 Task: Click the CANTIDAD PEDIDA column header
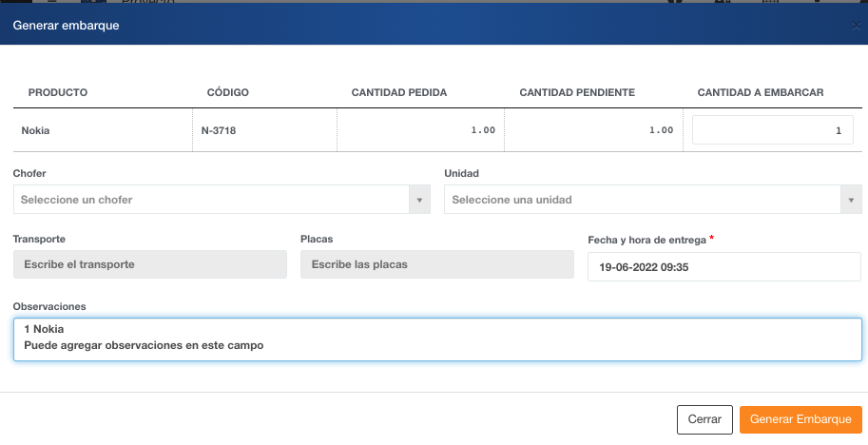[x=399, y=92]
